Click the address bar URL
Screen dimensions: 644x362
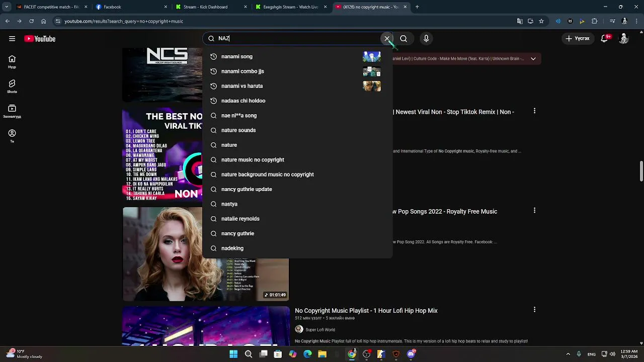point(124,21)
